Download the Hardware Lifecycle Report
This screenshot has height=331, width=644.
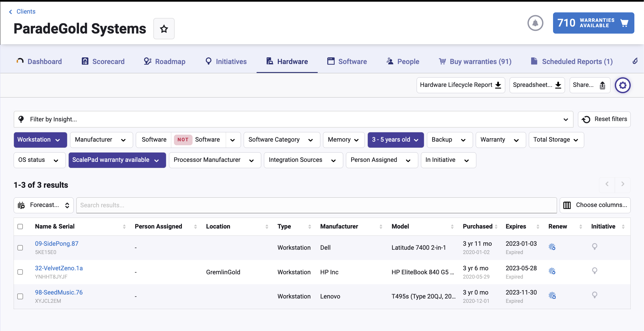460,85
